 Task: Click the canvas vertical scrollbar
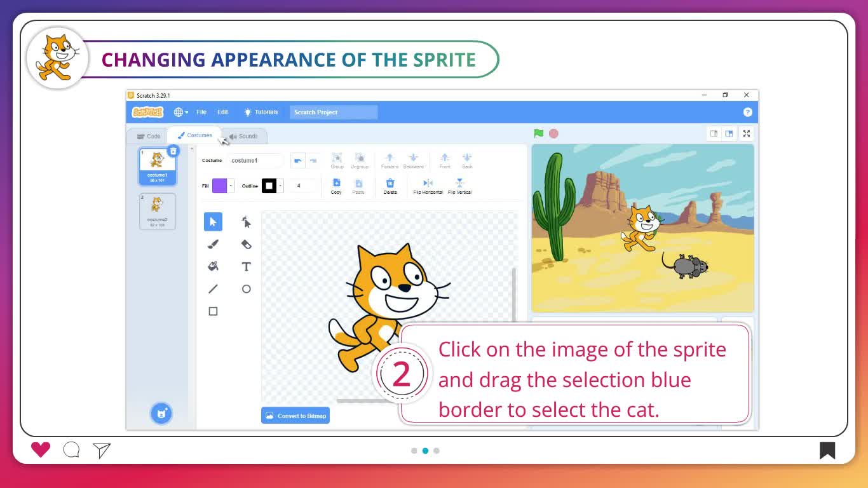tap(513, 295)
